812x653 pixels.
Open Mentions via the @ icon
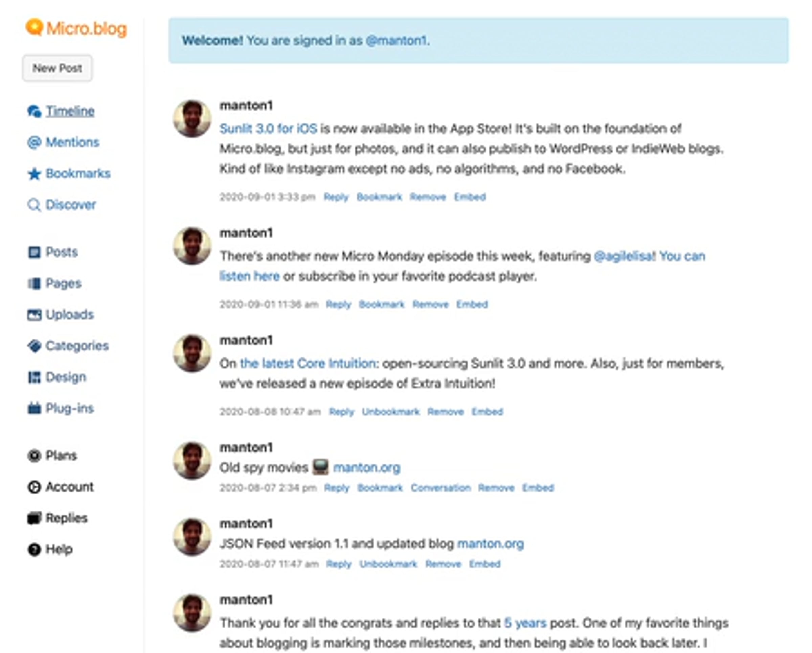click(x=34, y=143)
